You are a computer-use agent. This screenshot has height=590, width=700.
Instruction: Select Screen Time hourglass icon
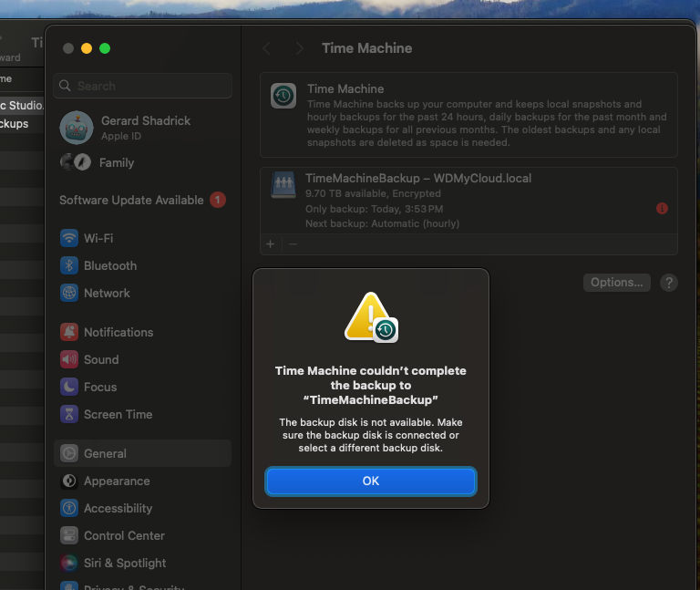tap(69, 415)
